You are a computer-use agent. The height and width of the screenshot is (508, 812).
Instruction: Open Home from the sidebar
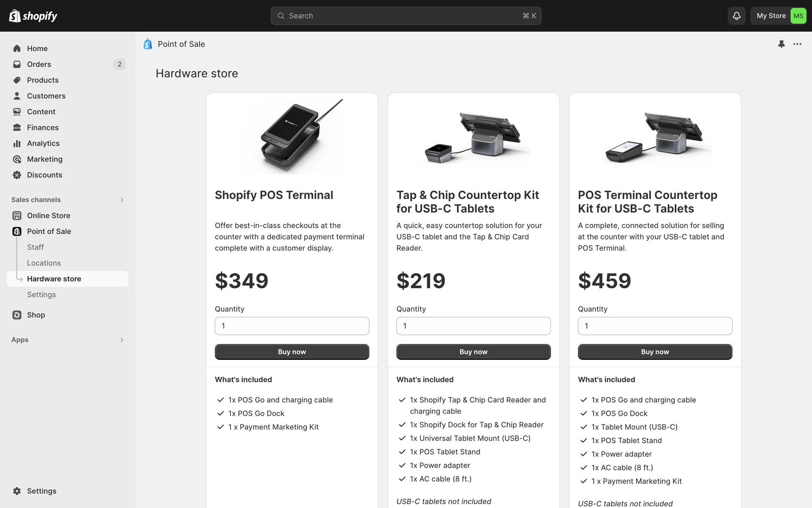(x=37, y=49)
